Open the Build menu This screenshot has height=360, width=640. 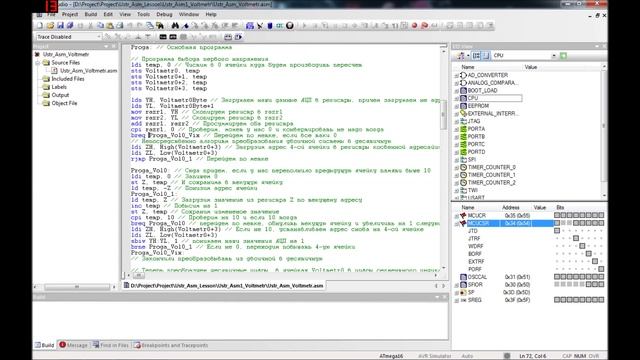coord(91,14)
